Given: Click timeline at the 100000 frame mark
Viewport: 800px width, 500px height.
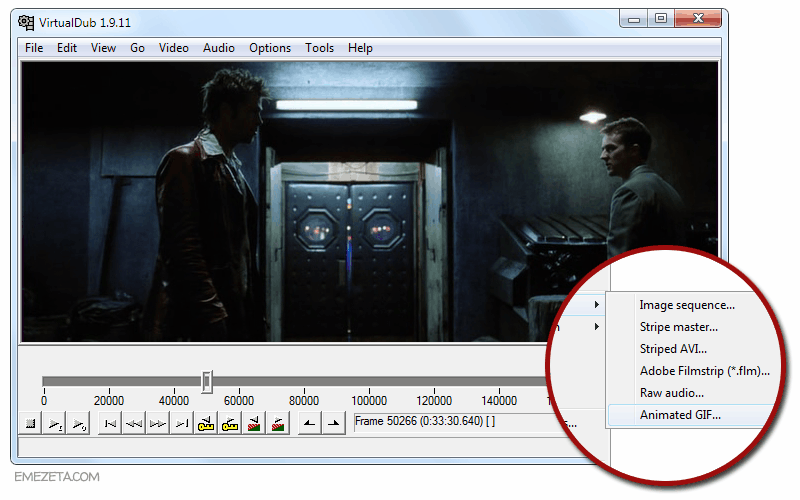Looking at the screenshot, I should pyautogui.click(x=369, y=382).
